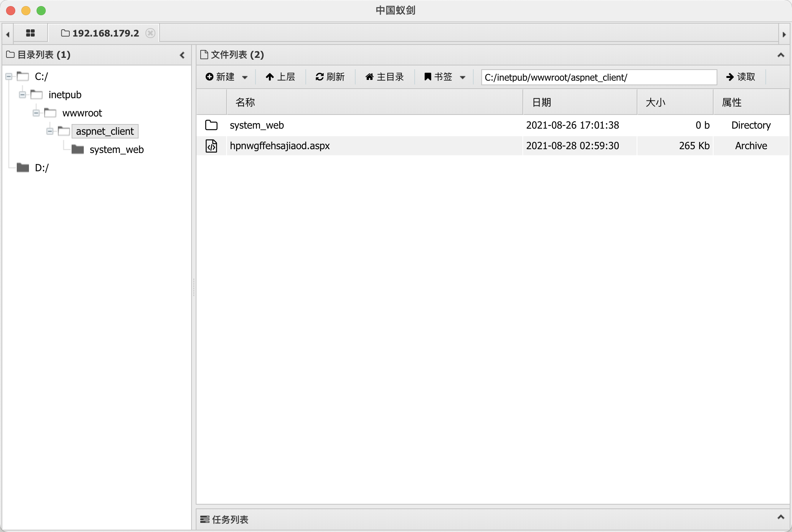Collapse the inetpub tree node
Viewport: 792px width, 532px height.
[x=22, y=95]
